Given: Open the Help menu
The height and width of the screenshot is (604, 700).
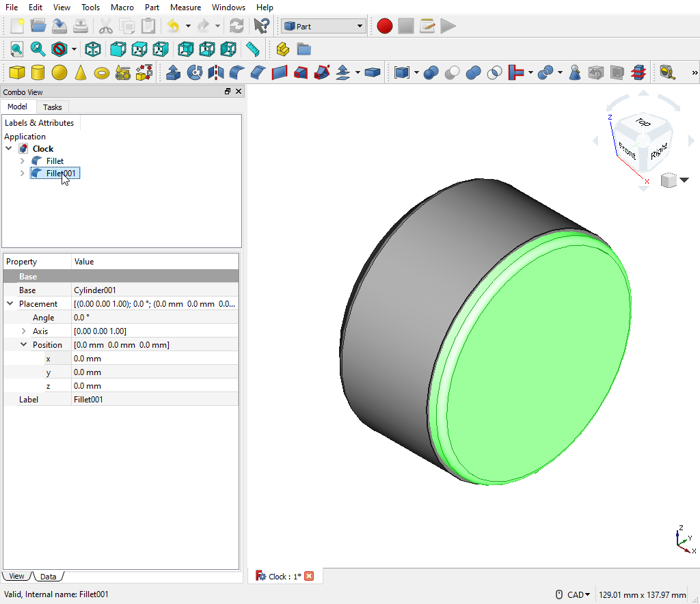Looking at the screenshot, I should 265,7.
